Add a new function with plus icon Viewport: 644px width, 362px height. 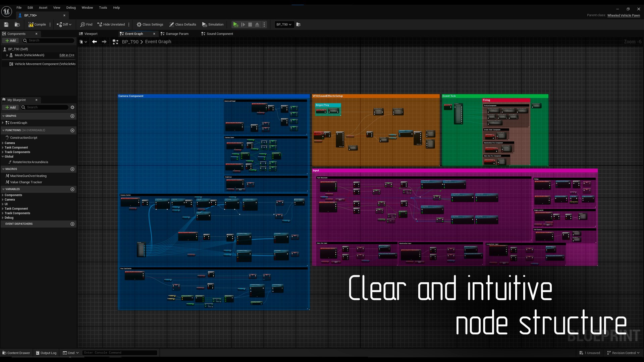72,130
